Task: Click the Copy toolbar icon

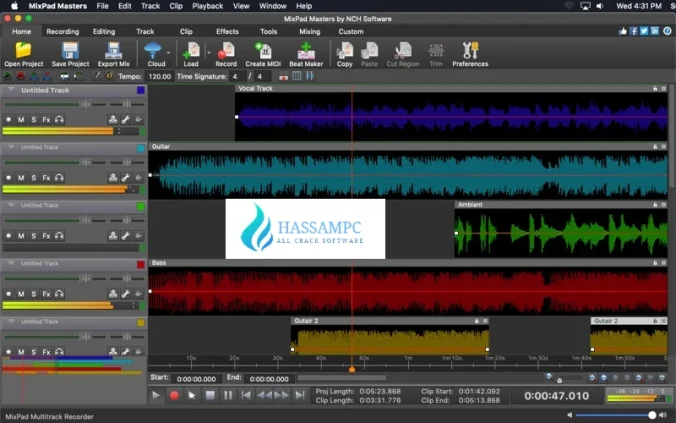Action: pos(344,50)
